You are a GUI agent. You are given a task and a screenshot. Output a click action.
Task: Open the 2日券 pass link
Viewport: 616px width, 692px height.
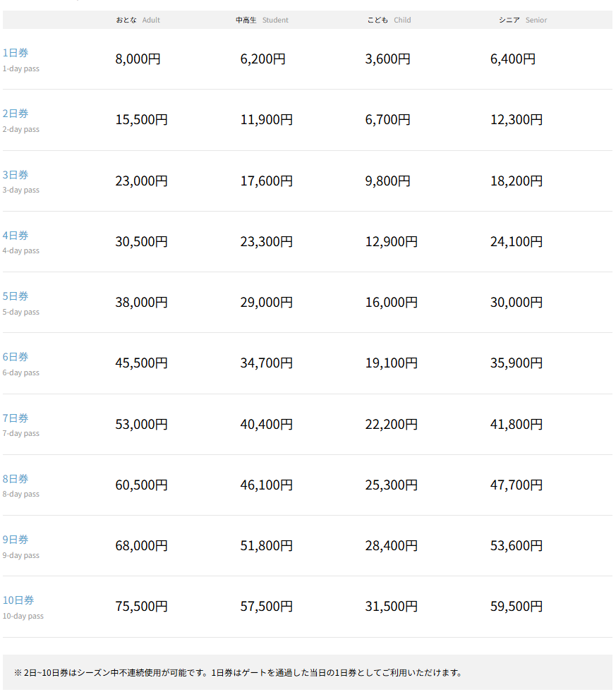pos(16,114)
